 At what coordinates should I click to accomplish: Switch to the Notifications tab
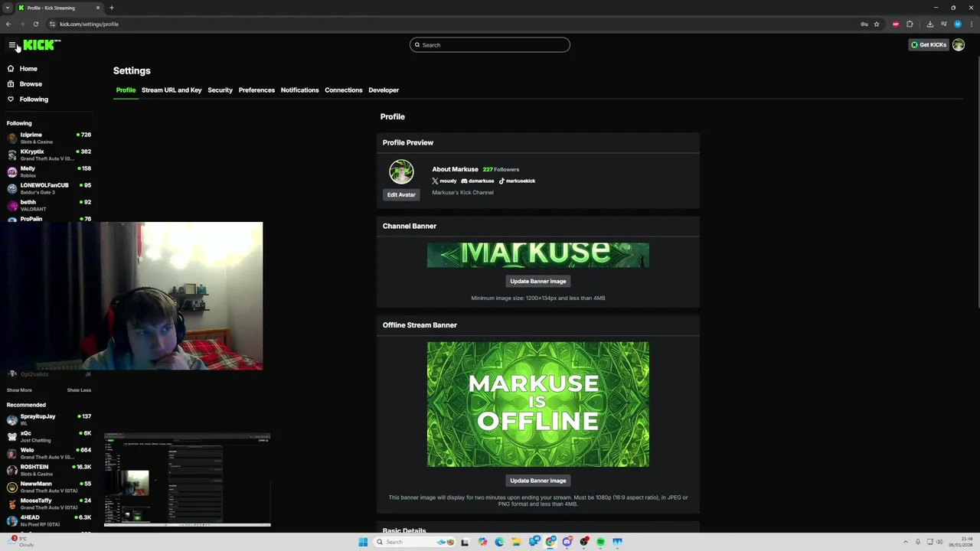pyautogui.click(x=299, y=90)
